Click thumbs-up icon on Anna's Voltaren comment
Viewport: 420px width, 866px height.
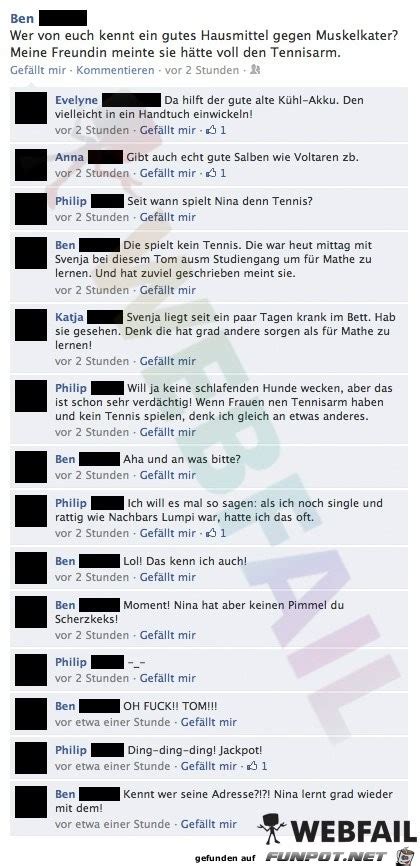tap(212, 173)
